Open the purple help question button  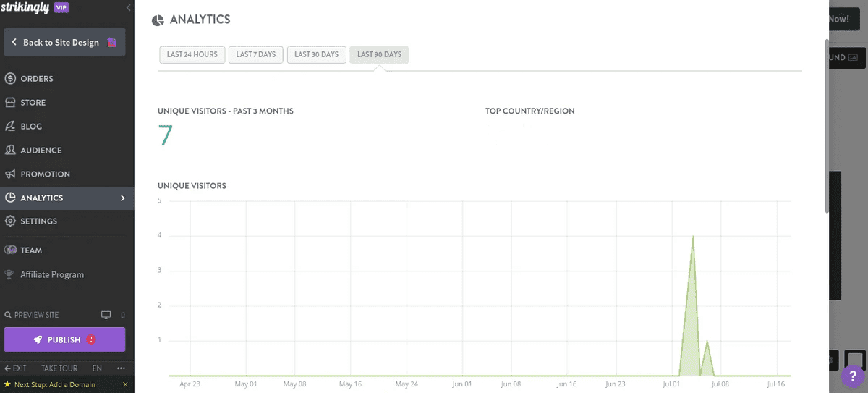[x=851, y=376]
